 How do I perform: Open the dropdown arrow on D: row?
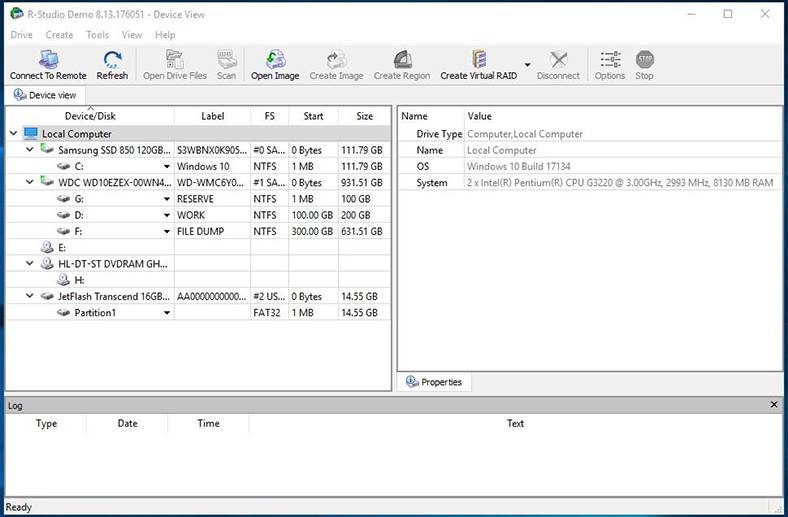pos(167,215)
